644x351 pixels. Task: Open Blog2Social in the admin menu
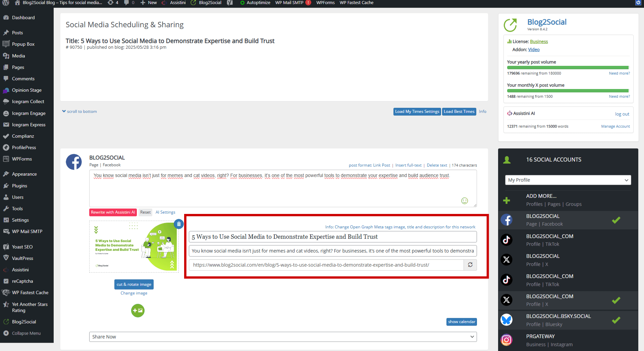[24, 322]
